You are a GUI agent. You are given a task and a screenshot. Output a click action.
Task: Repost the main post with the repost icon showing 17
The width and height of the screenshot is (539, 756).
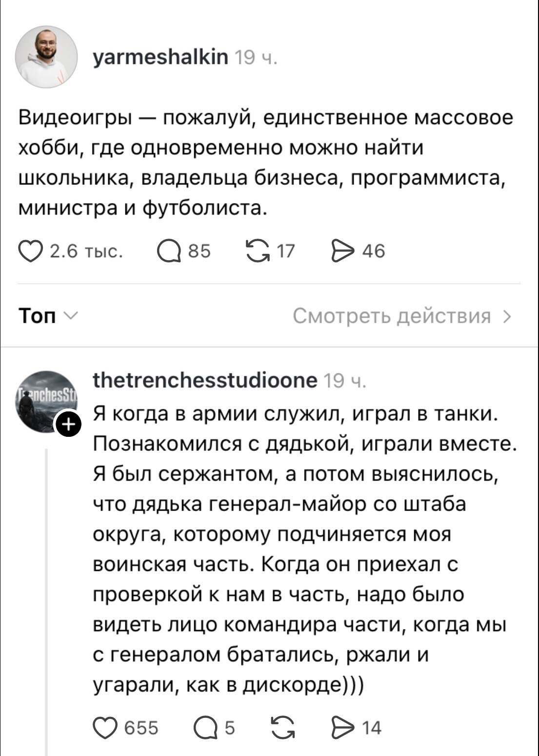[258, 251]
